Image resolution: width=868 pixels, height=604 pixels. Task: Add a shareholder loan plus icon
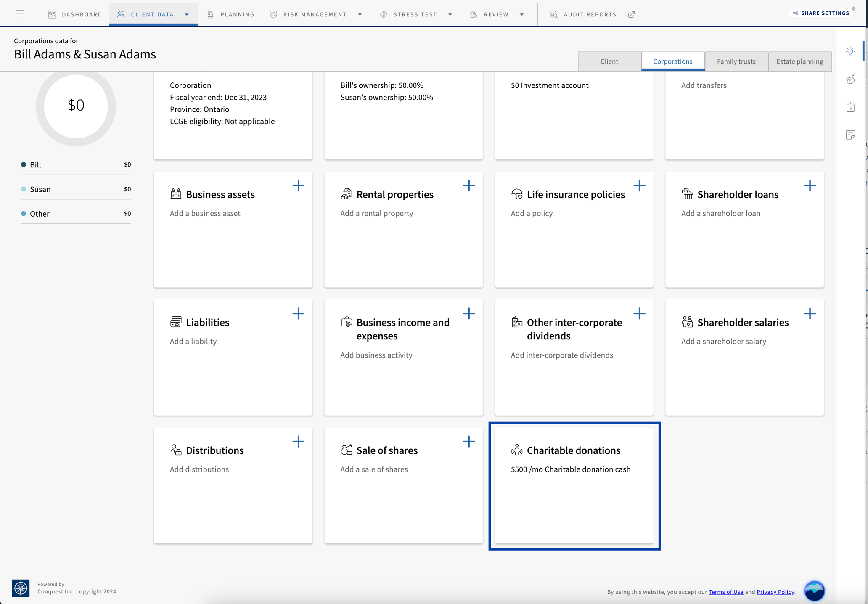tap(810, 185)
